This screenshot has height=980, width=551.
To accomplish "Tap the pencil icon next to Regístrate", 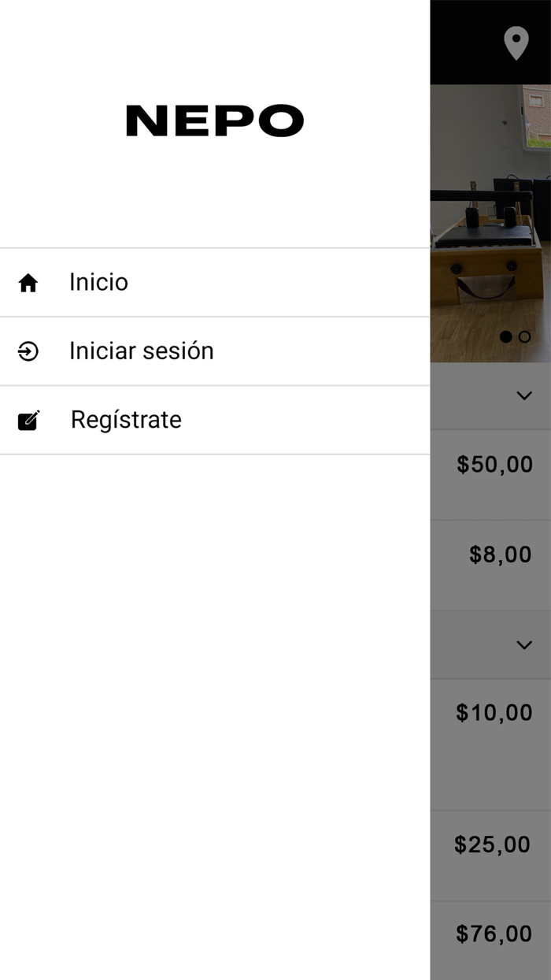I will pos(28,419).
